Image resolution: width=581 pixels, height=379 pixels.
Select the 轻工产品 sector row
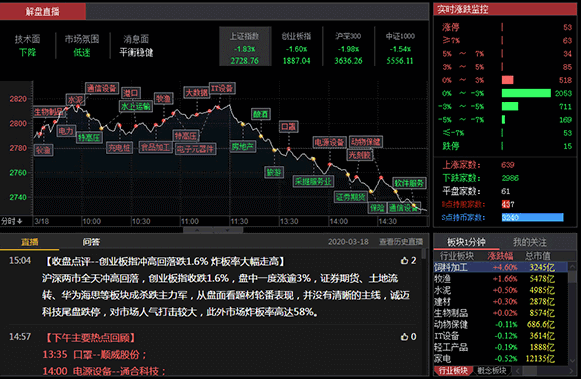(x=500, y=347)
